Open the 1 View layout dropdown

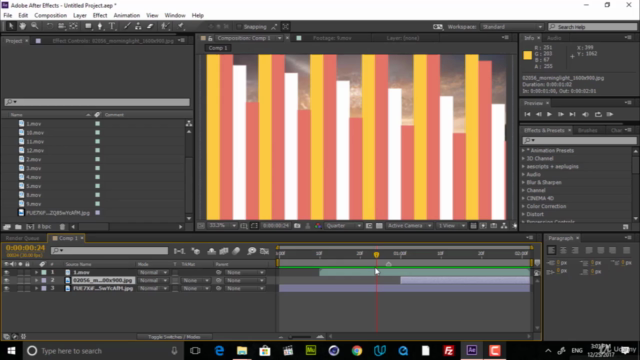(x=451, y=226)
